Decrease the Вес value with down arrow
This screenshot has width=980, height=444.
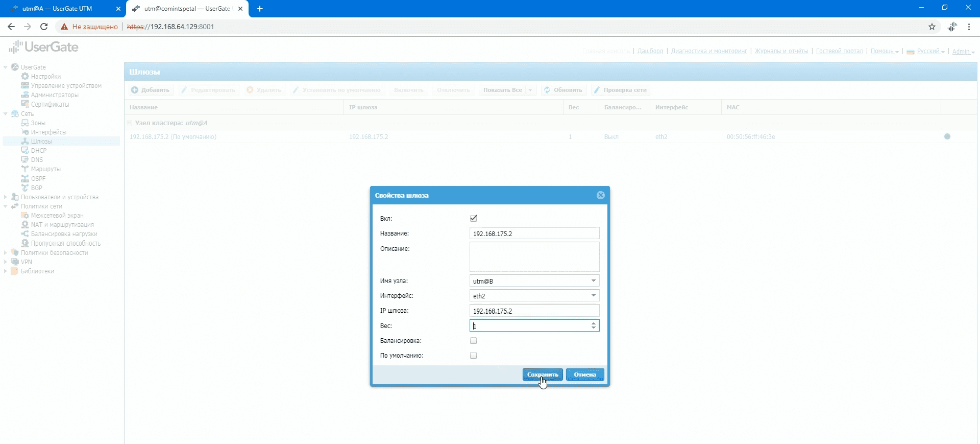(x=594, y=328)
